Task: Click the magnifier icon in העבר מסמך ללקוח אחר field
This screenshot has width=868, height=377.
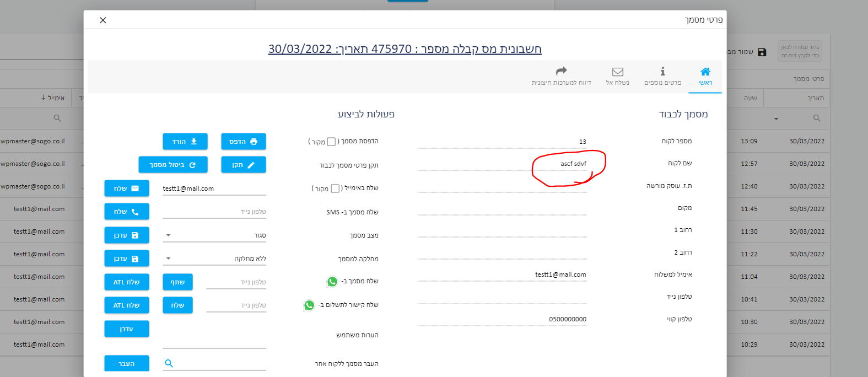Action: click(x=169, y=364)
